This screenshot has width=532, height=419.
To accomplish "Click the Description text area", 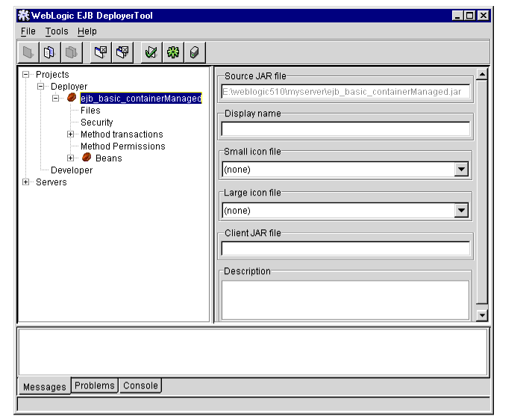I will point(345,300).
